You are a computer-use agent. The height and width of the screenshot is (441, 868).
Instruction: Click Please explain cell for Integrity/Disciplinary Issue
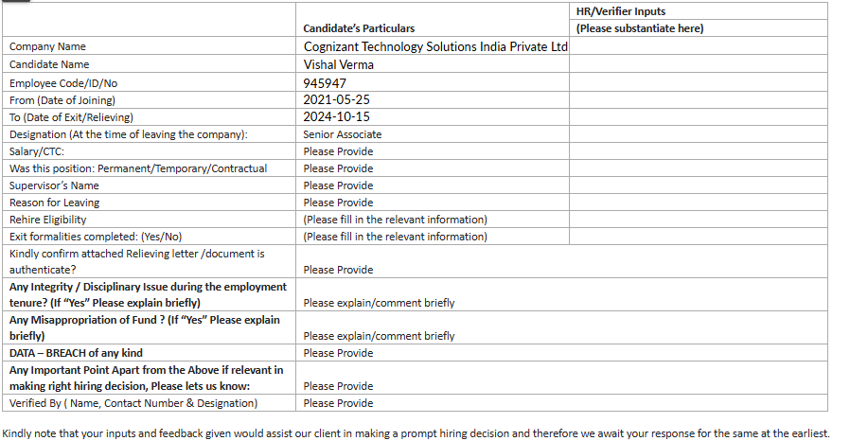click(379, 303)
